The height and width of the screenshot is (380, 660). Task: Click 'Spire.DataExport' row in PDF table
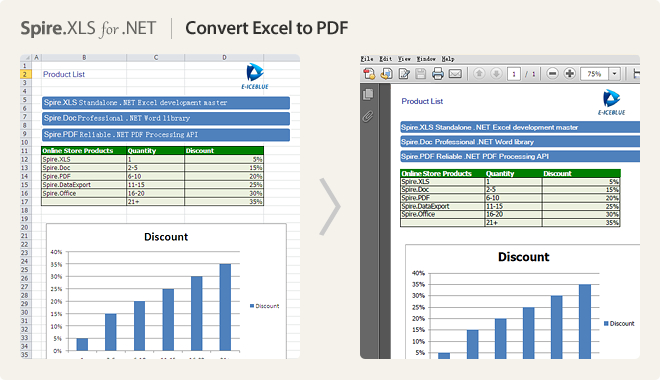tap(510, 206)
